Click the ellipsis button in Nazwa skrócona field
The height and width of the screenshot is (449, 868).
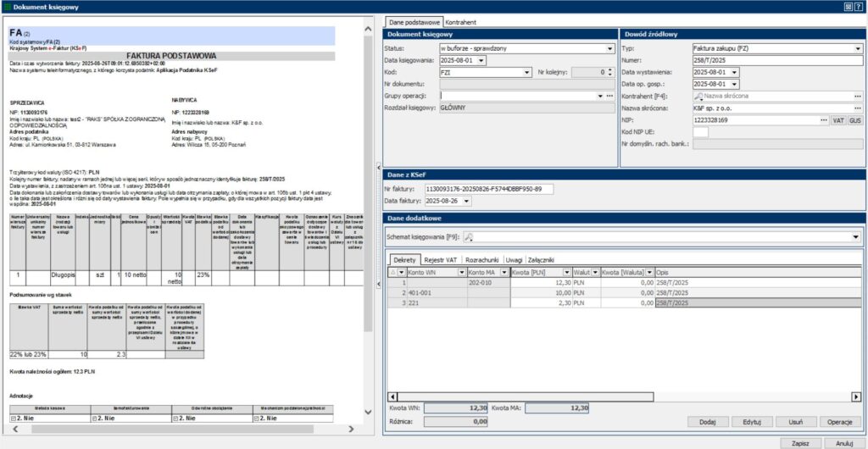tap(859, 108)
